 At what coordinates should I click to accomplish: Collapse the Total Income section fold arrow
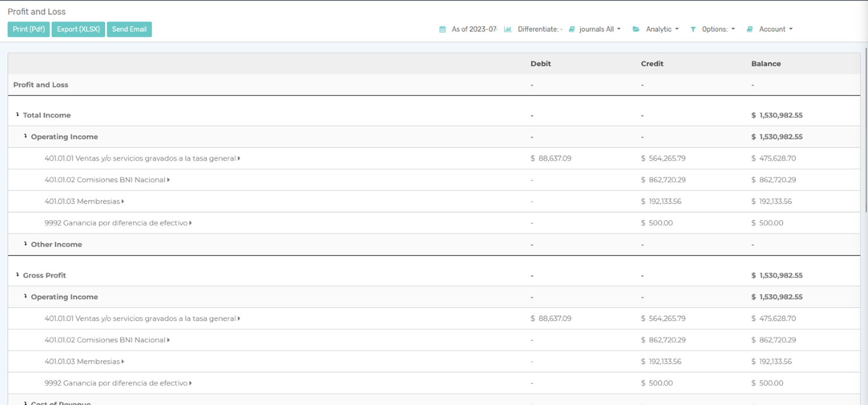point(17,115)
